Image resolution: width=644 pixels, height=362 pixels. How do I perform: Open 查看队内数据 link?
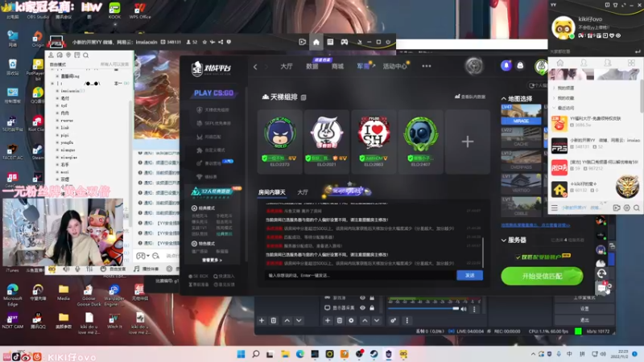coord(470,97)
